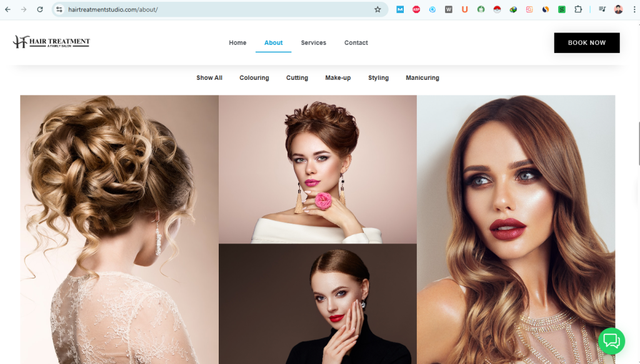View site information icon in address bar
The height and width of the screenshot is (364, 640).
59,9
